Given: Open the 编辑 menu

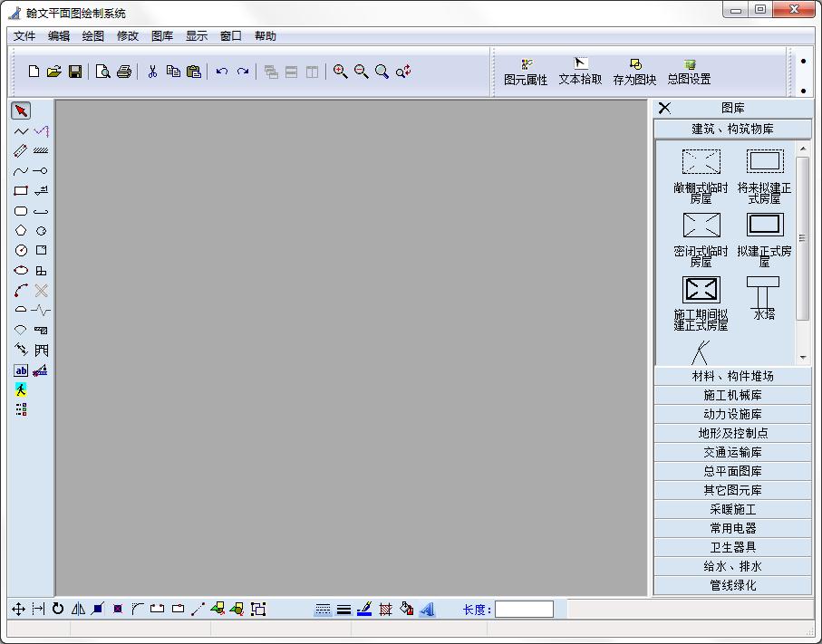Looking at the screenshot, I should pyautogui.click(x=59, y=36).
